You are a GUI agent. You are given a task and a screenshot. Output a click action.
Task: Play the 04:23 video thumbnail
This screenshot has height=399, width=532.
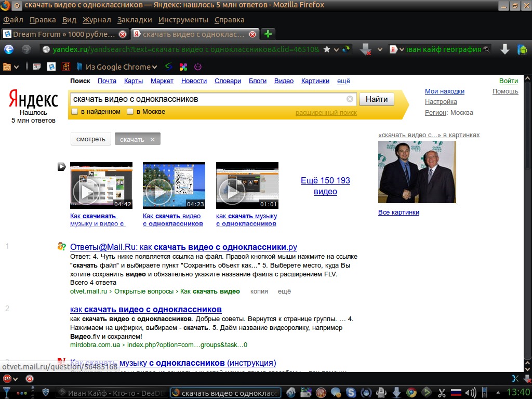pyautogui.click(x=174, y=185)
